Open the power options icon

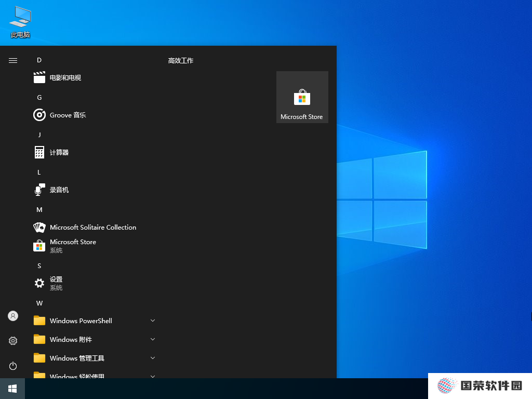pos(13,366)
